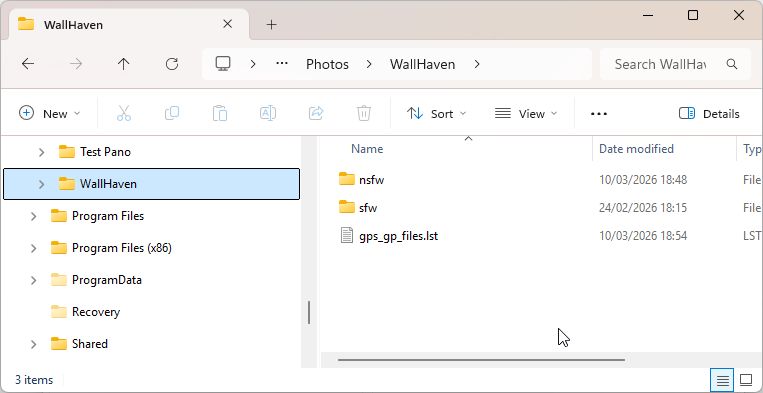Open chevron after This PC icon
Viewport: 763px width, 393px height.
click(253, 64)
